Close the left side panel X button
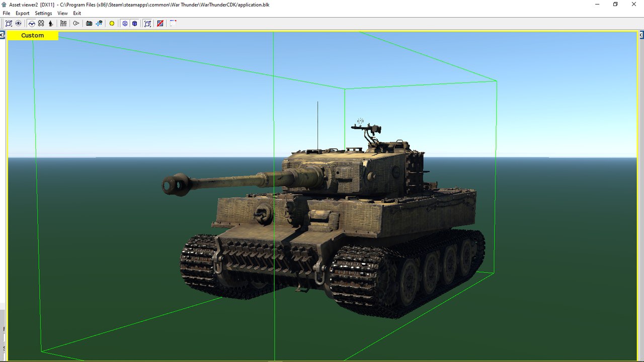Screen dimensions: 644x362 2,35
